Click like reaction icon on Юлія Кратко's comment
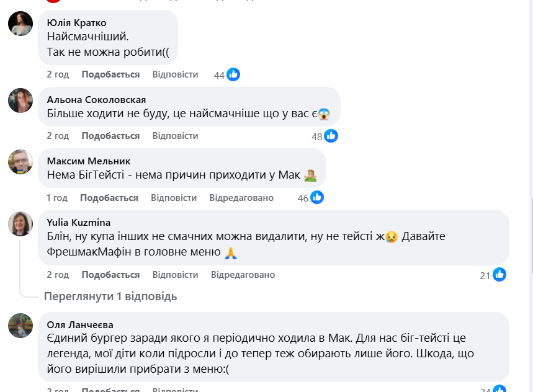 233,74
